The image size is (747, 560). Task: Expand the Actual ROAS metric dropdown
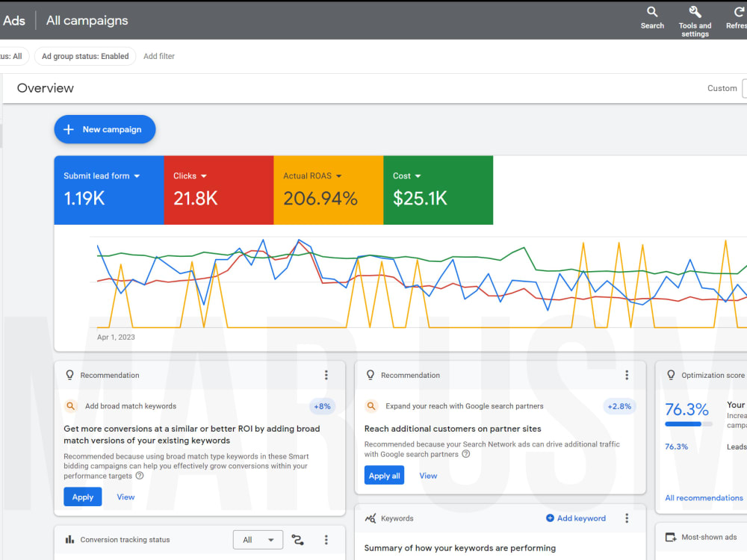pyautogui.click(x=338, y=176)
